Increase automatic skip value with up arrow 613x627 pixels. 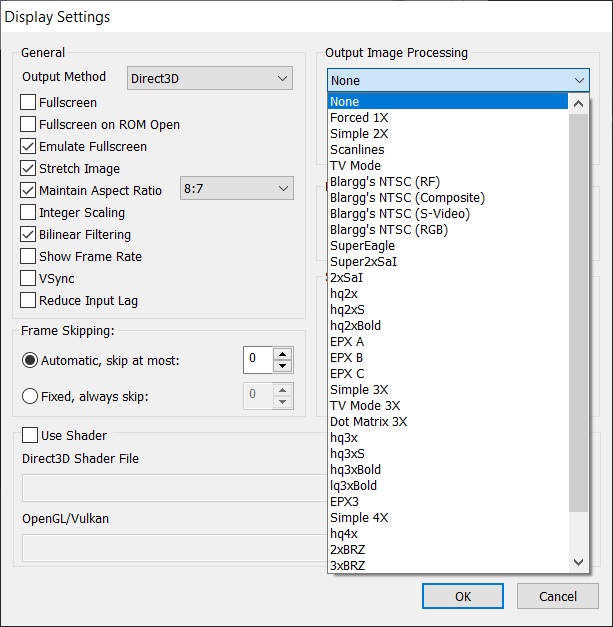point(283,354)
